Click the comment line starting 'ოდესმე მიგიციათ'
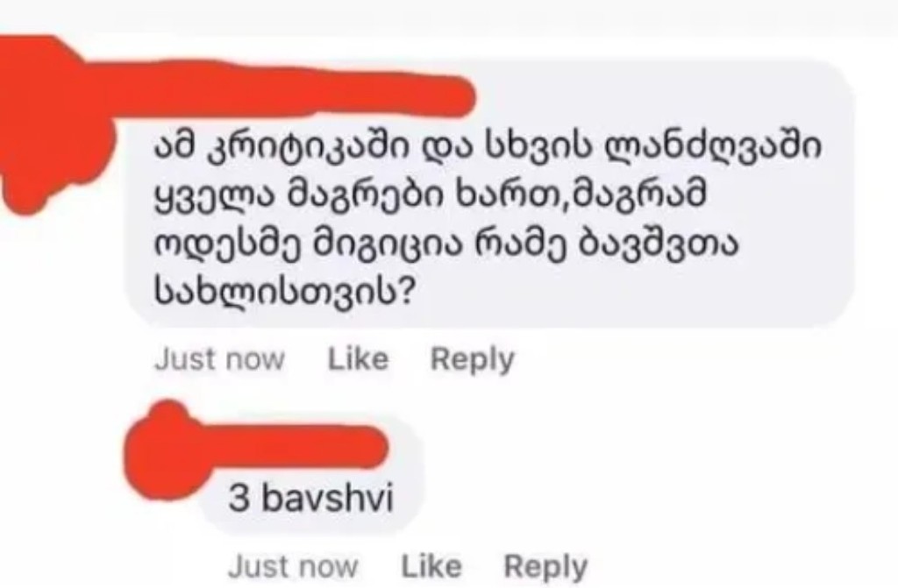 pos(446,245)
